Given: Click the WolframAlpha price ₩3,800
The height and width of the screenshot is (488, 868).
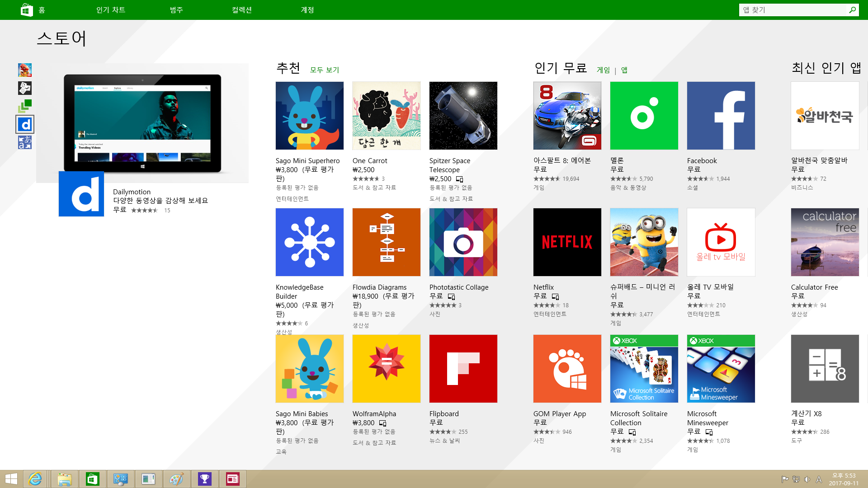Looking at the screenshot, I should 363,423.
